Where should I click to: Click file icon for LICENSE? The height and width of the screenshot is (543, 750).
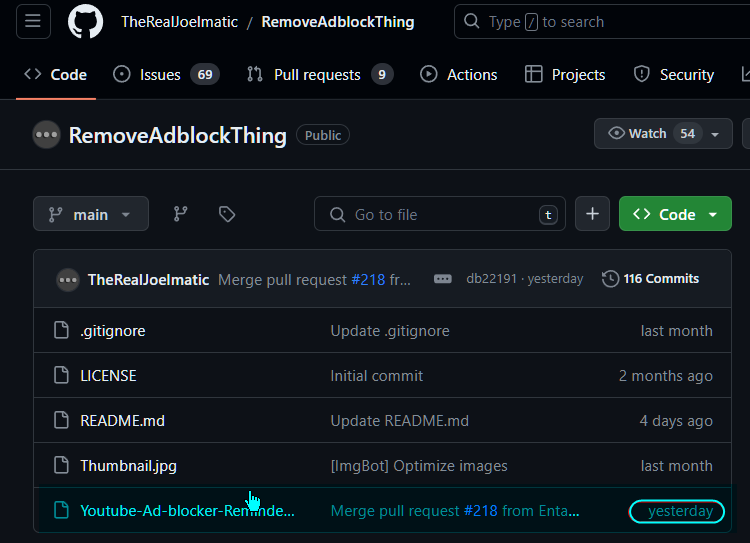[61, 375]
